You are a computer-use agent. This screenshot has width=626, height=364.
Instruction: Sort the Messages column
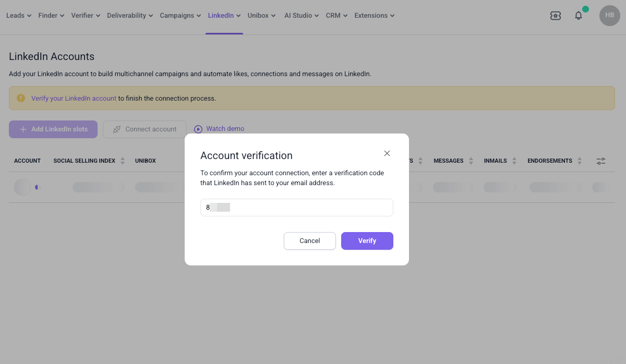click(x=471, y=161)
